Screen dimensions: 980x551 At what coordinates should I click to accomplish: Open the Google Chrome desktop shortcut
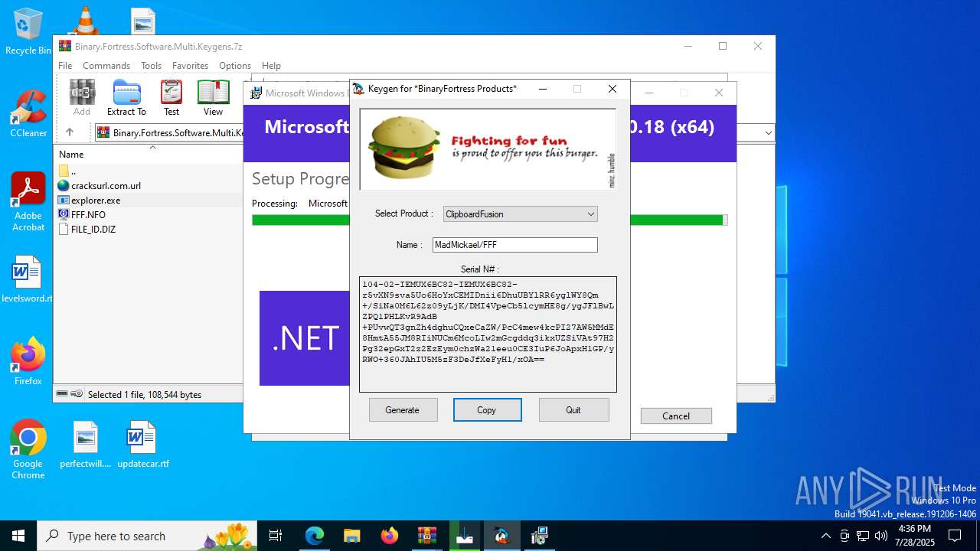(x=28, y=450)
